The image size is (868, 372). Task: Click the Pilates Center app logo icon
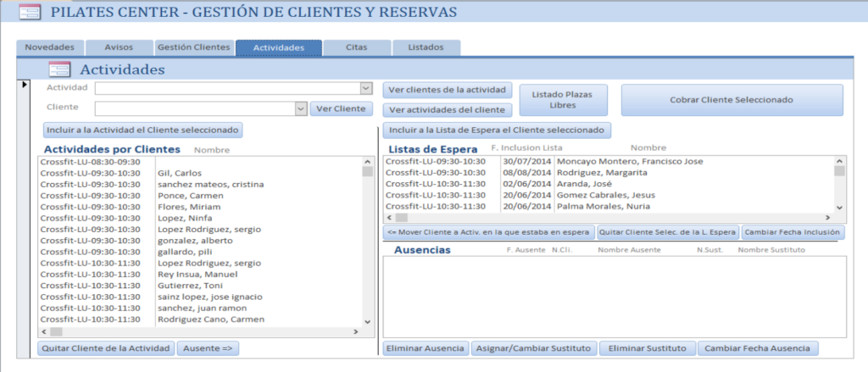pyautogui.click(x=29, y=13)
